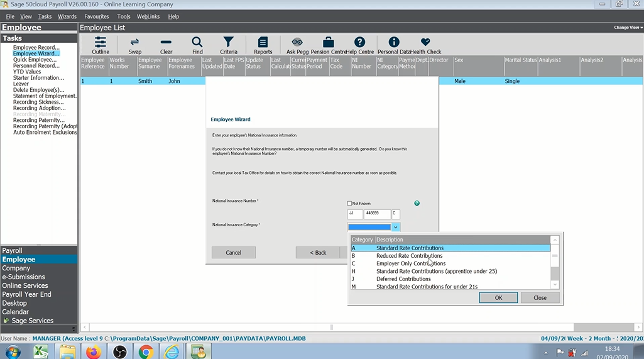Select category B Reduced Rate Contributions
Viewport: 644px width, 359px height.
click(x=450, y=256)
